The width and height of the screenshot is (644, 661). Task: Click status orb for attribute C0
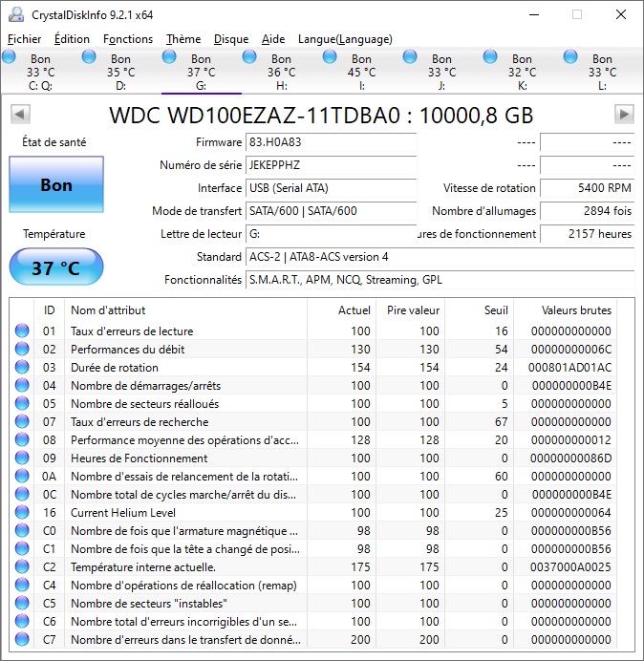click(22, 530)
